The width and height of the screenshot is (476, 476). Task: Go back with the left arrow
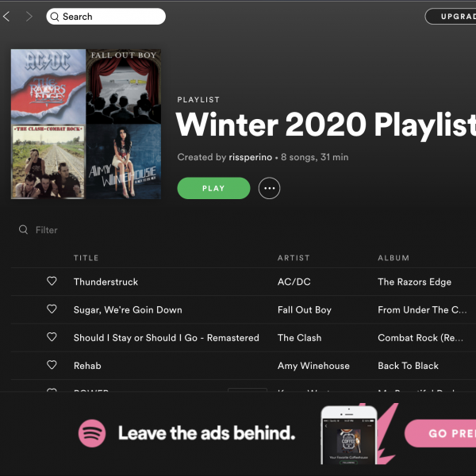[x=6, y=17]
